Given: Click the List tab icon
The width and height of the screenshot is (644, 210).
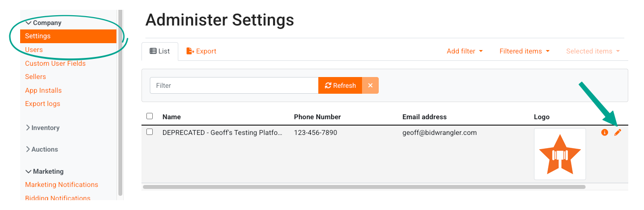Looking at the screenshot, I should tap(153, 51).
